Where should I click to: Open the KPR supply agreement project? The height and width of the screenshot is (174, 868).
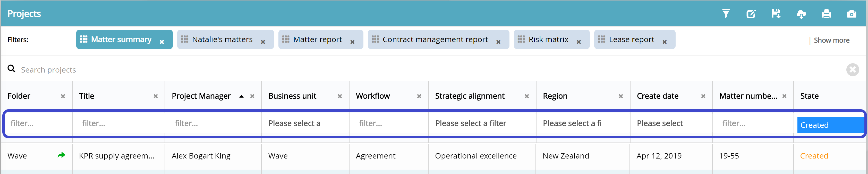[x=116, y=156]
